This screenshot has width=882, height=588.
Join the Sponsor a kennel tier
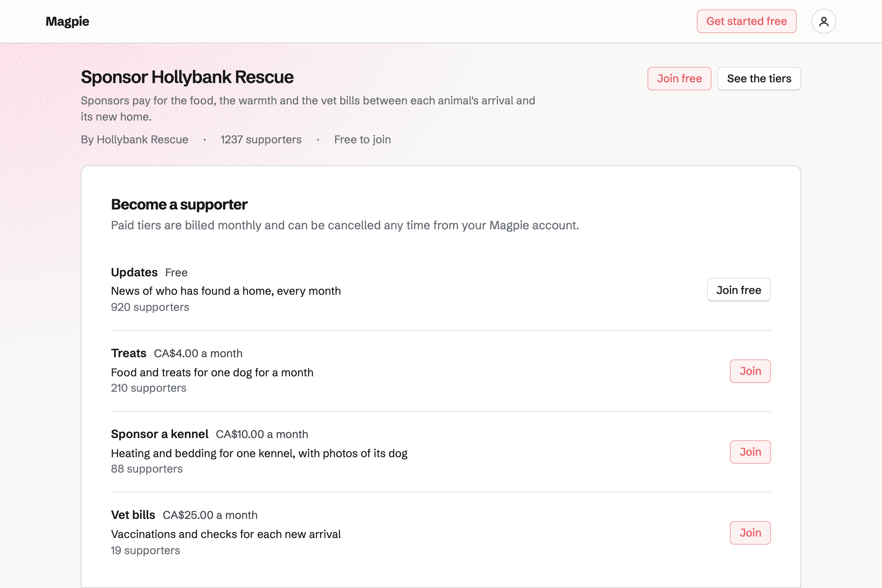(x=750, y=452)
